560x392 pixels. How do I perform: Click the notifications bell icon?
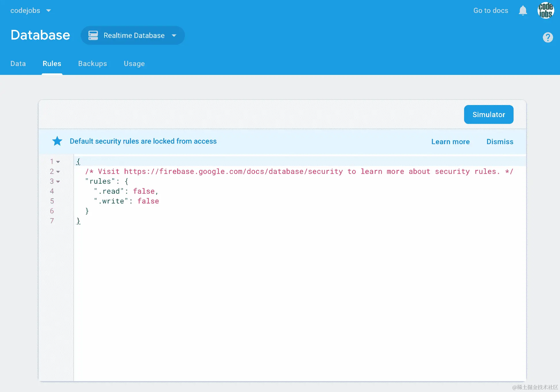[523, 11]
